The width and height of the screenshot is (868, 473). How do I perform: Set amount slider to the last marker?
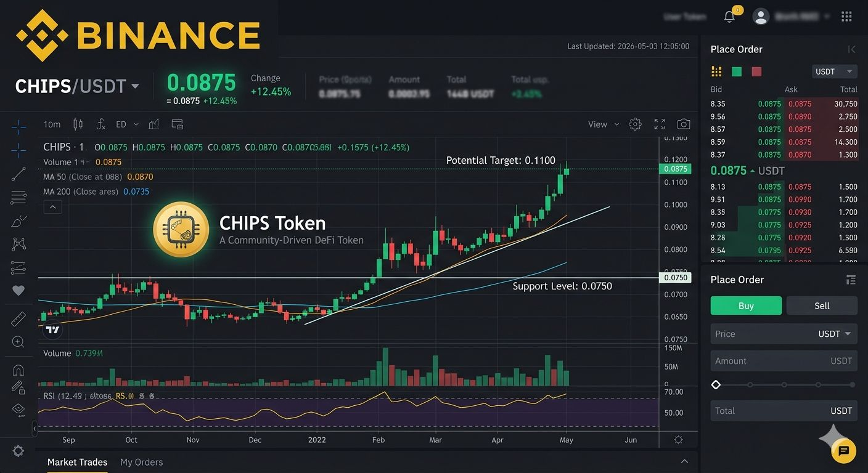coord(853,385)
